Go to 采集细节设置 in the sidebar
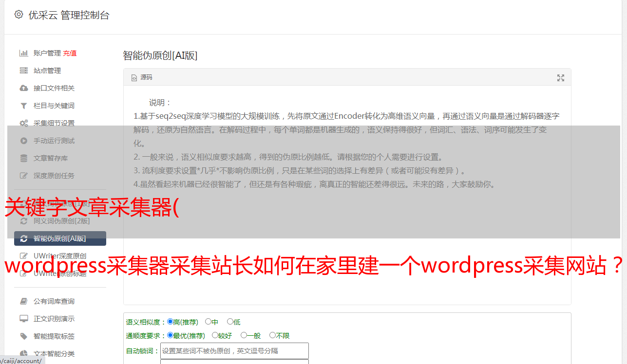 tap(54, 123)
